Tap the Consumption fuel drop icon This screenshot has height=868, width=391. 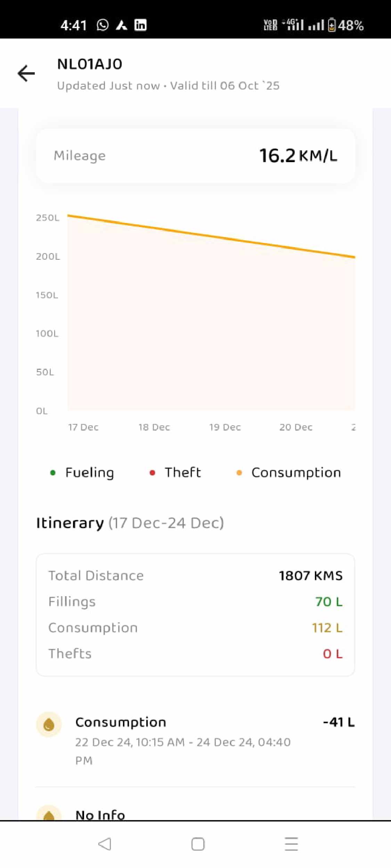coord(49,724)
